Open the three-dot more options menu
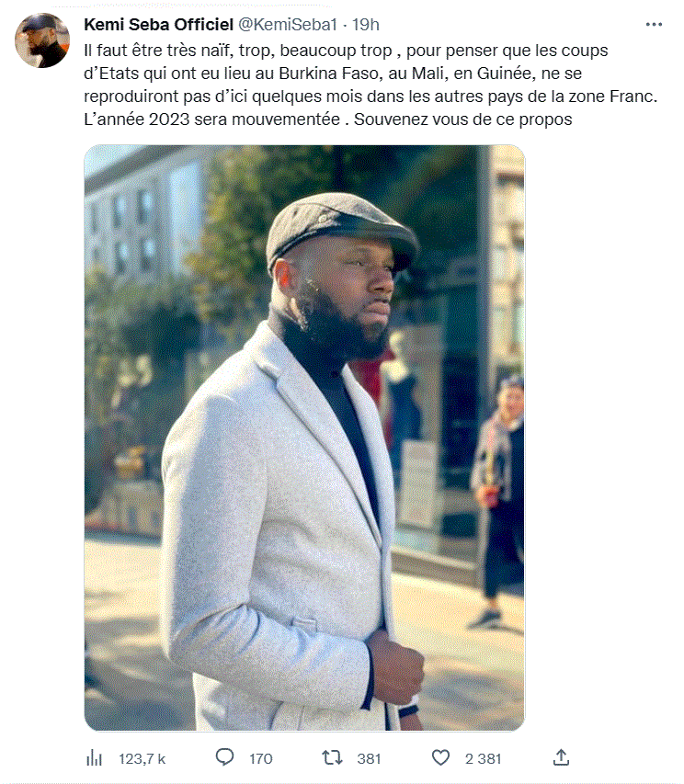The image size is (684, 784). [x=654, y=25]
